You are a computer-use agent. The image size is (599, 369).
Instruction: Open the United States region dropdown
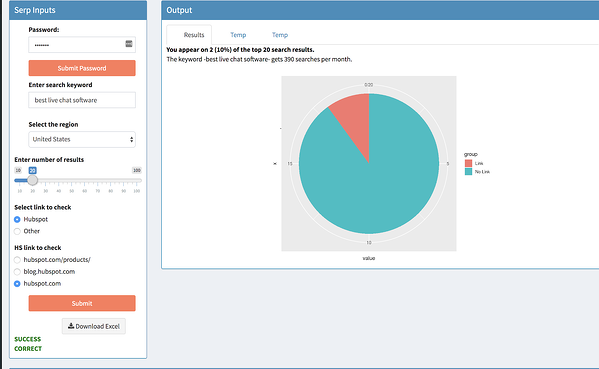click(82, 139)
